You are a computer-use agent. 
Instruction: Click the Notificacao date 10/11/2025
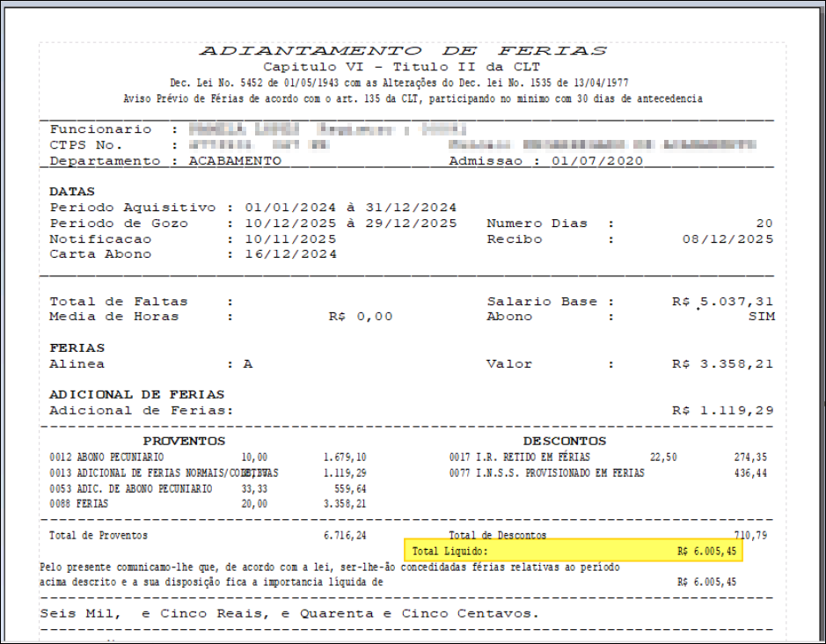click(x=290, y=239)
